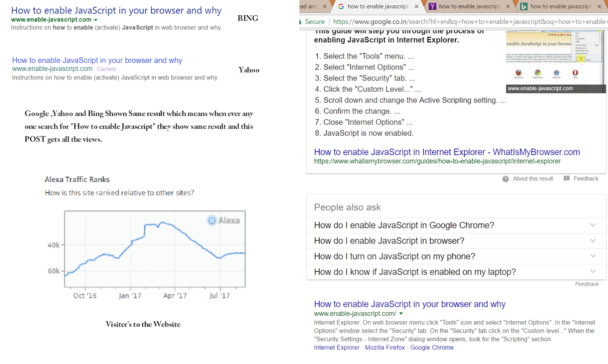The width and height of the screenshot is (608, 364).
Task: Close the Bing search tab
Action: pyautogui.click(x=599, y=6)
